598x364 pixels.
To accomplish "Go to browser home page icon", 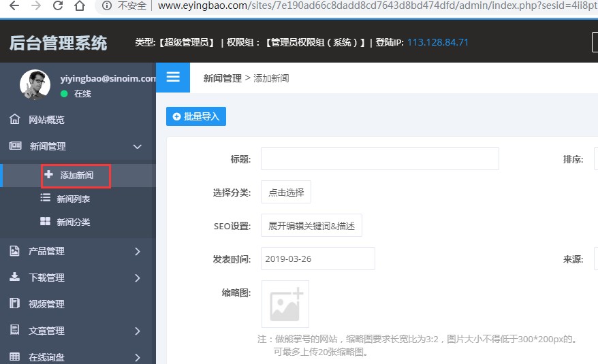I will click(80, 7).
